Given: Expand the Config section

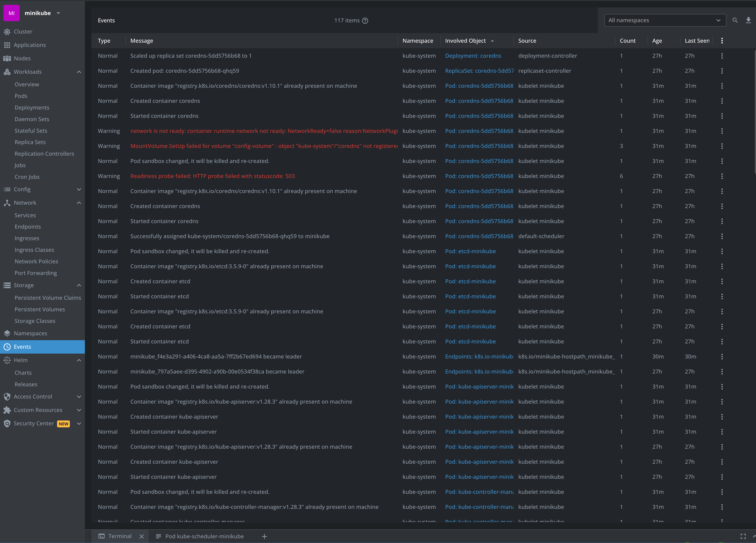Looking at the screenshot, I should point(79,189).
